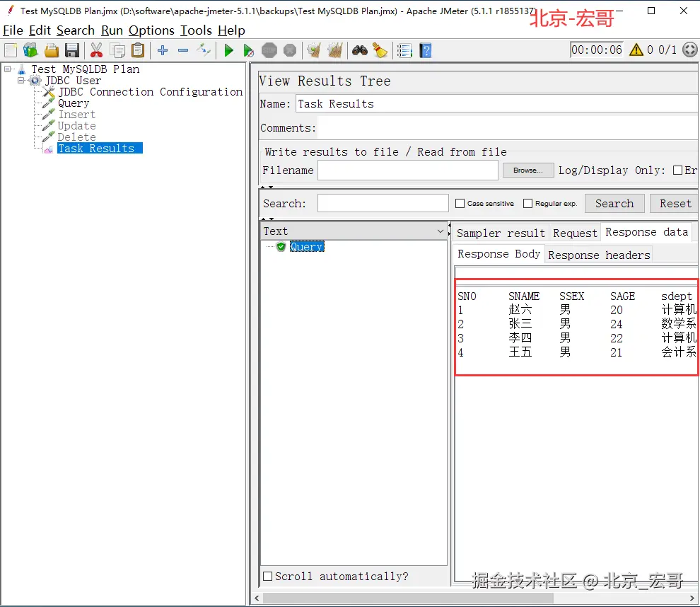
Task: Collapse the Test MySQLDB Plan root node
Action: click(x=8, y=69)
